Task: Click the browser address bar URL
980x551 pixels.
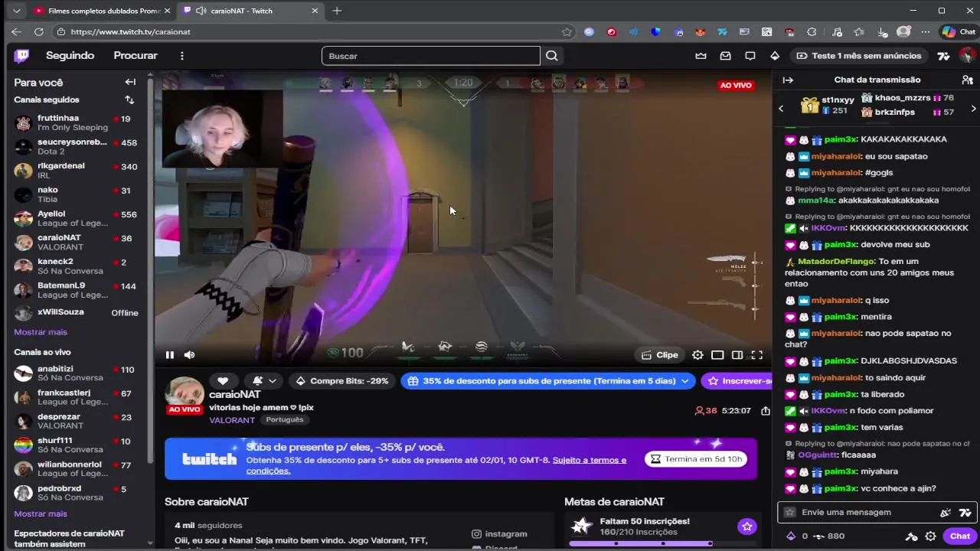Action: [x=306, y=32]
